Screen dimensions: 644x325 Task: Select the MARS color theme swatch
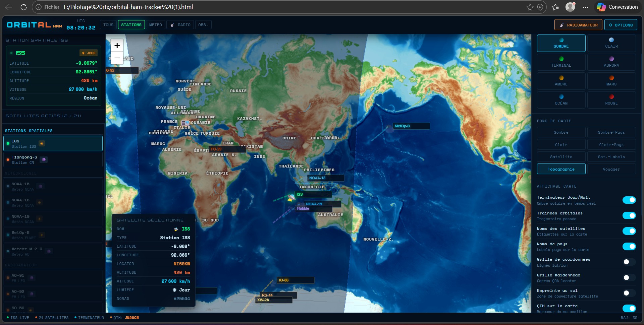(x=611, y=81)
